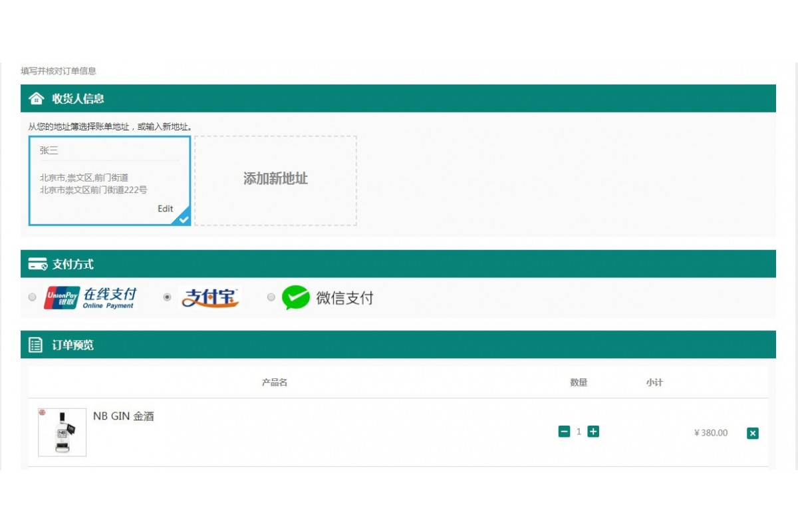Image resolution: width=798 pixels, height=532 pixels.
Task: Open the NB GIN bottle thumbnail
Action: (x=62, y=432)
